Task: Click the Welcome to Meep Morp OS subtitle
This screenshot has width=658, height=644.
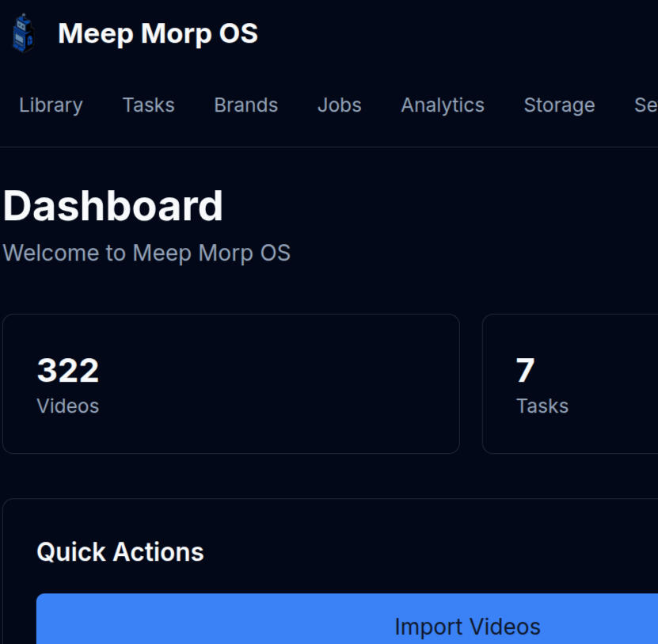Action: click(x=146, y=253)
